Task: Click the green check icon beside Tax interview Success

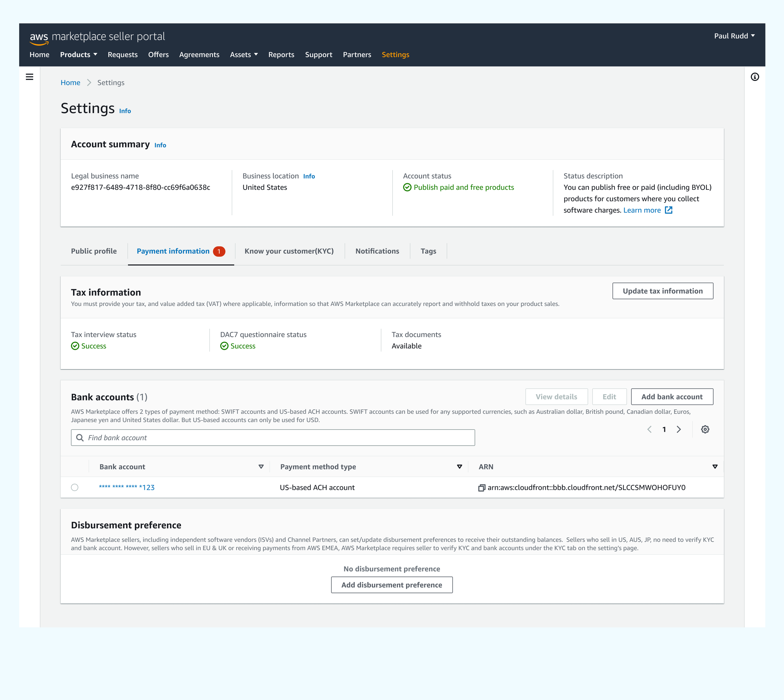Action: 75,346
